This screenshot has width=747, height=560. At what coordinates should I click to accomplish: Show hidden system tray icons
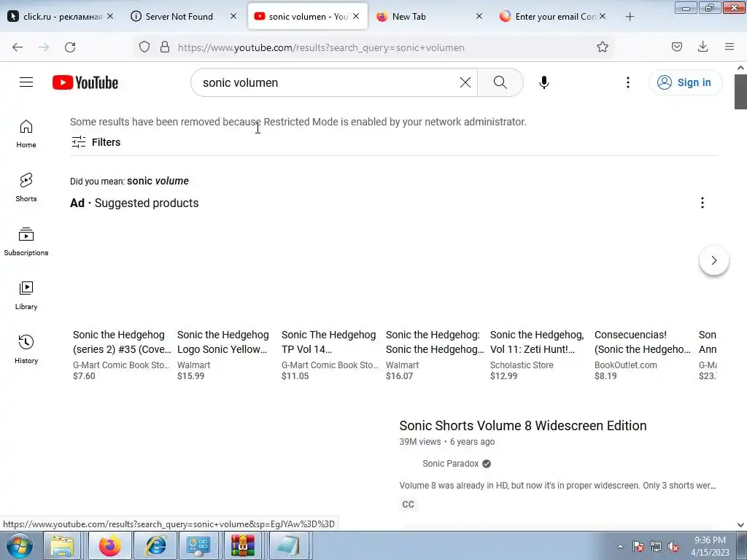(x=620, y=547)
